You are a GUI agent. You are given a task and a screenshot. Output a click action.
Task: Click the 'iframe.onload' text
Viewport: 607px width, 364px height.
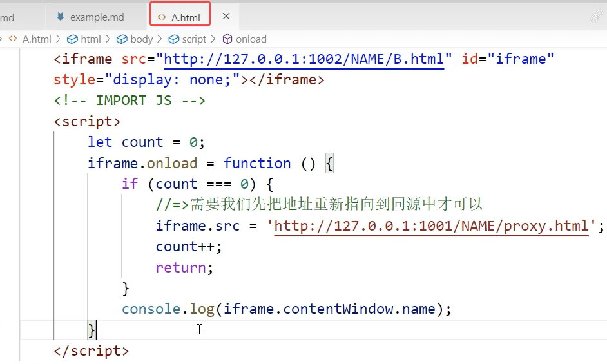pos(142,163)
